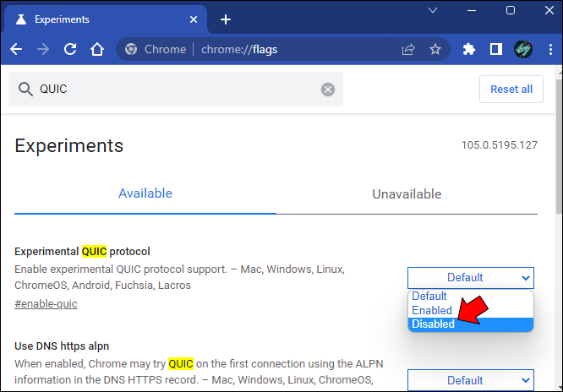
Task: Choose Disabled in the dropdown list
Action: pyautogui.click(x=433, y=324)
